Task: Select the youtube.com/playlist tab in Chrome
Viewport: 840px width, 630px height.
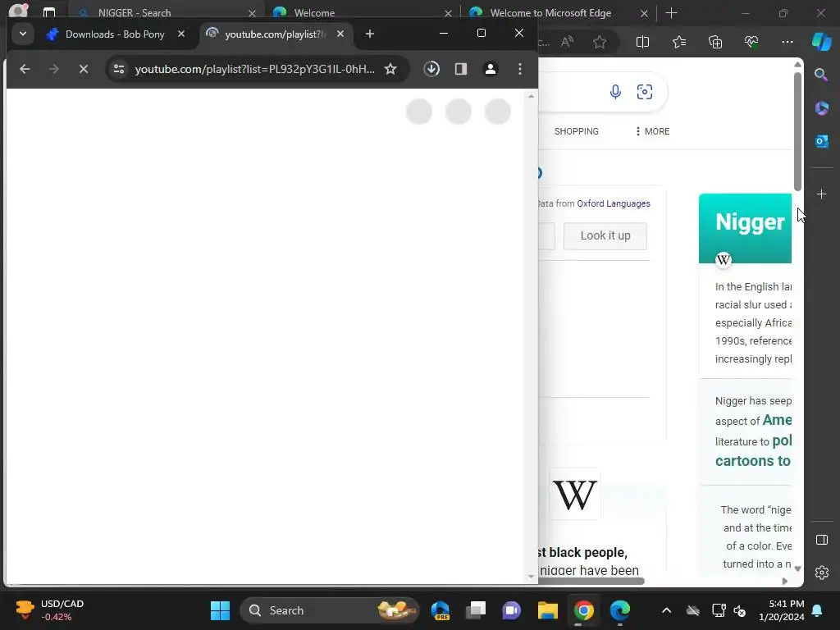Action: 275,34
